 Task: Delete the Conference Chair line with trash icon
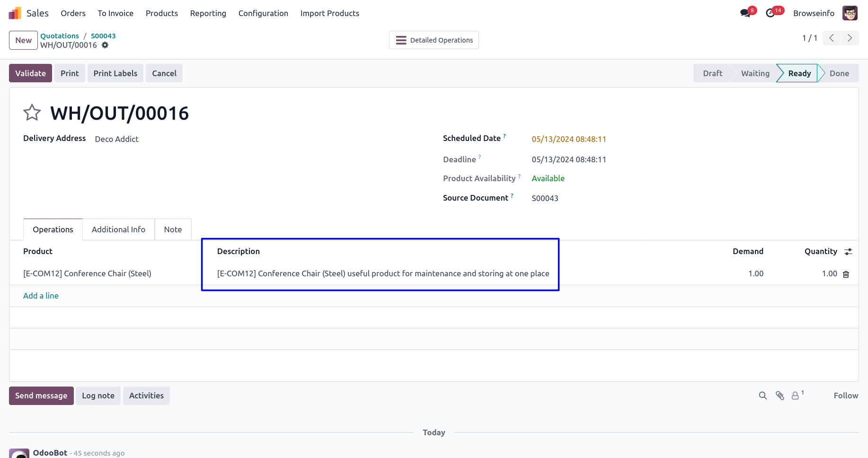pyautogui.click(x=846, y=274)
